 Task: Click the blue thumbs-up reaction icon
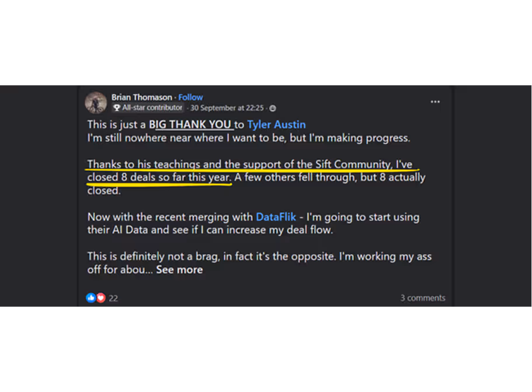click(x=91, y=298)
